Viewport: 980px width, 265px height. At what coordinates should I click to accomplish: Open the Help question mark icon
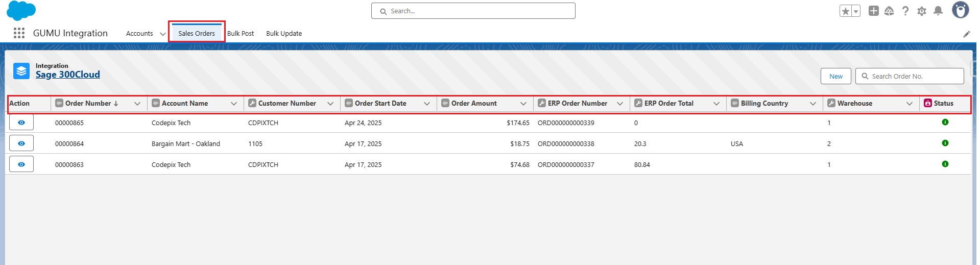[x=905, y=11]
